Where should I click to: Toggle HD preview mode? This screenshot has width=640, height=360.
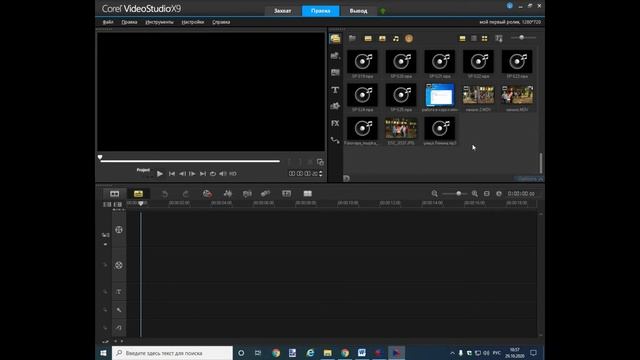(233, 174)
